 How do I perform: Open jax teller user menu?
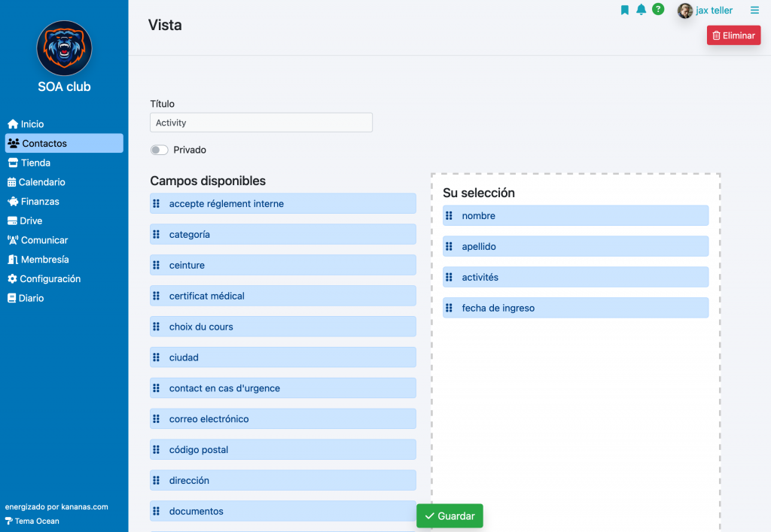point(705,11)
